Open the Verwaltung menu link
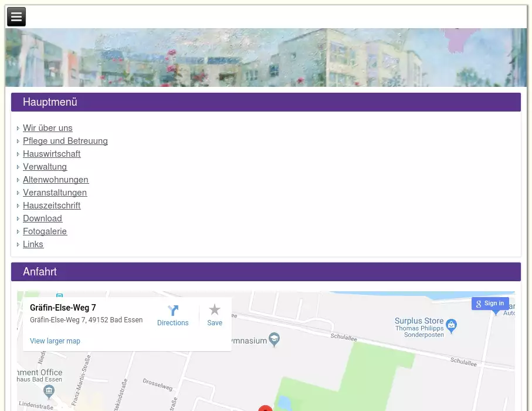Viewport: 532px width, 411px height. tap(45, 167)
